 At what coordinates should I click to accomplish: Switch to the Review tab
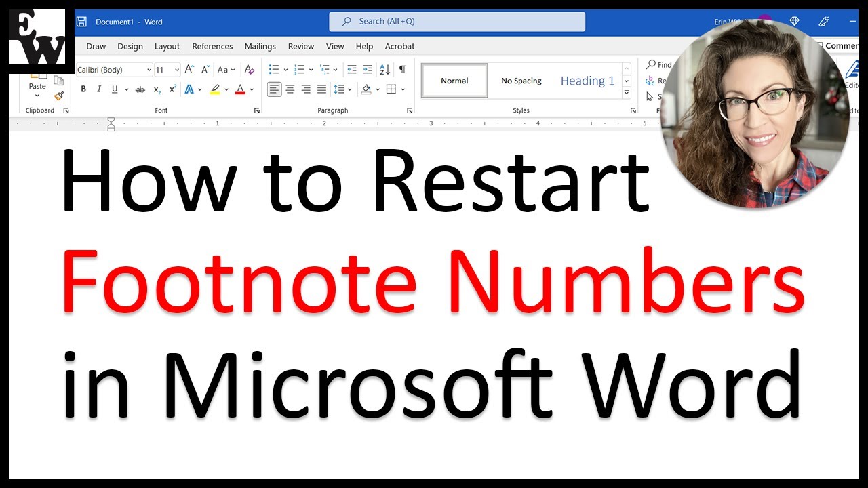(301, 47)
